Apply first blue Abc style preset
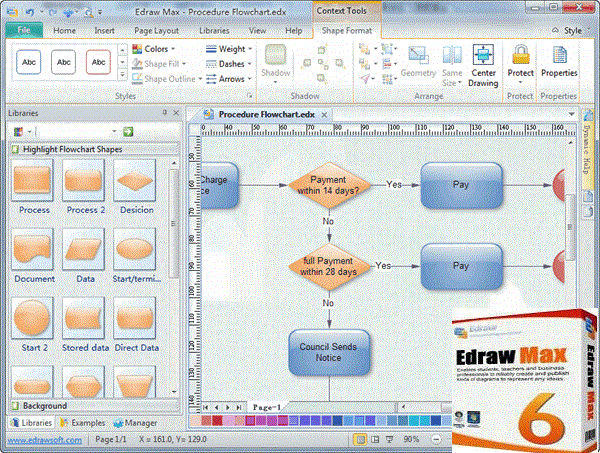 (x=29, y=62)
